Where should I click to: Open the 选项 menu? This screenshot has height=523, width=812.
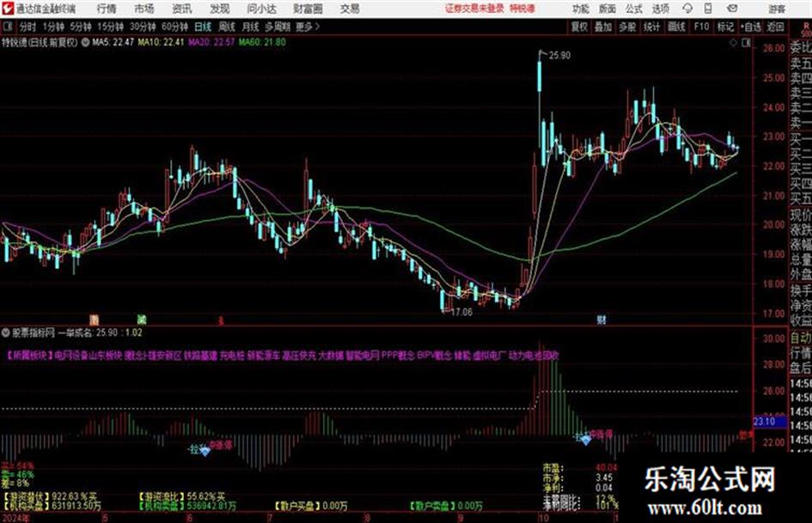[660, 9]
